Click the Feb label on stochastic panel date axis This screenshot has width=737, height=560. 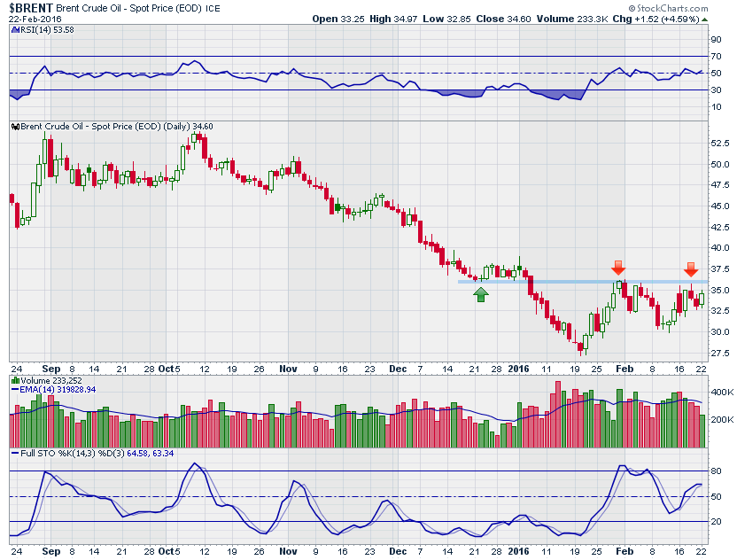(x=625, y=551)
